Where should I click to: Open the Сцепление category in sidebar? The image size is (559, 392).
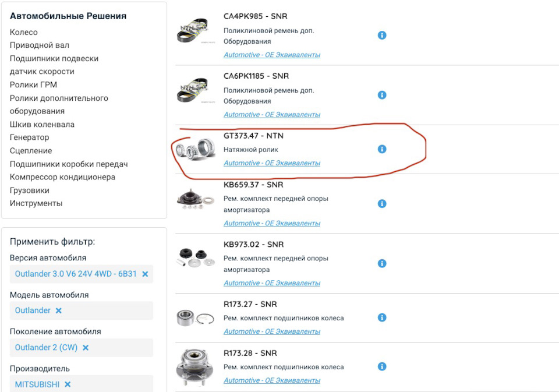click(x=30, y=150)
